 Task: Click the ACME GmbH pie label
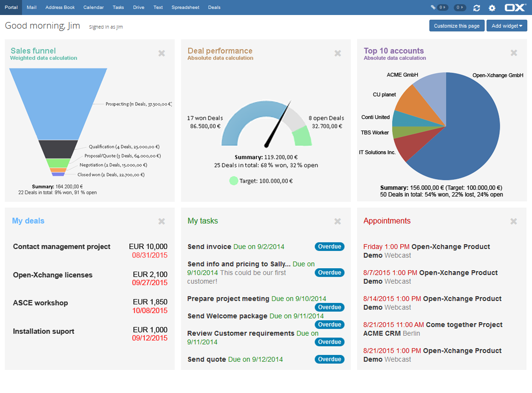402,75
